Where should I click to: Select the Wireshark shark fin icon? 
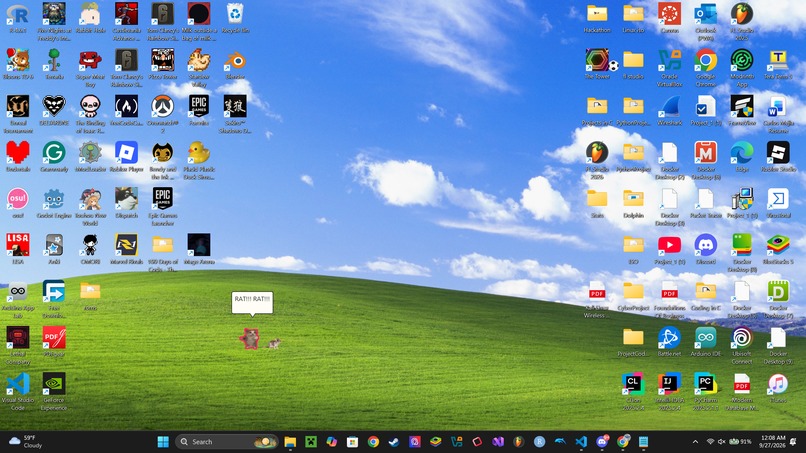pyautogui.click(x=669, y=107)
